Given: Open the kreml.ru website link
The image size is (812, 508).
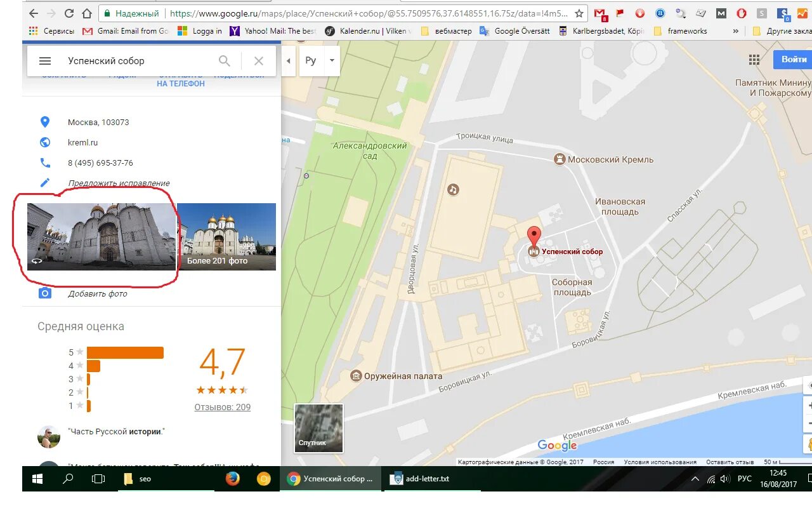Looking at the screenshot, I should (x=83, y=142).
